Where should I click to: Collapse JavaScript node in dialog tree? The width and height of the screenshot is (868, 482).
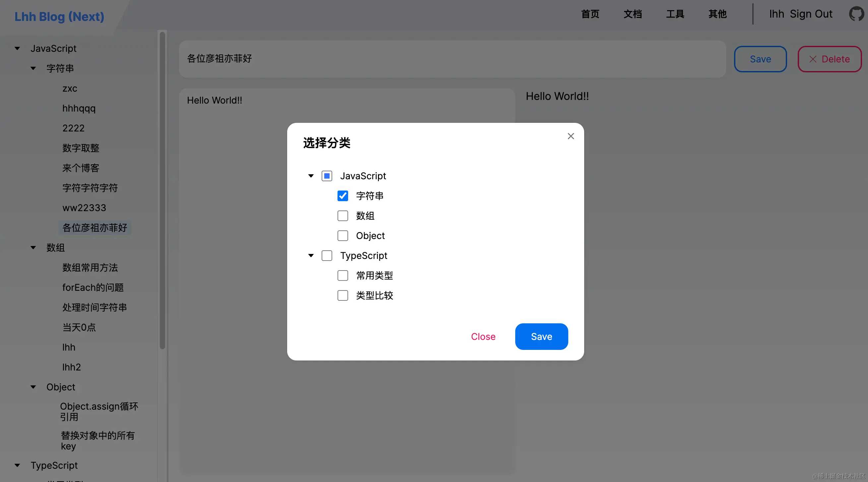click(311, 176)
